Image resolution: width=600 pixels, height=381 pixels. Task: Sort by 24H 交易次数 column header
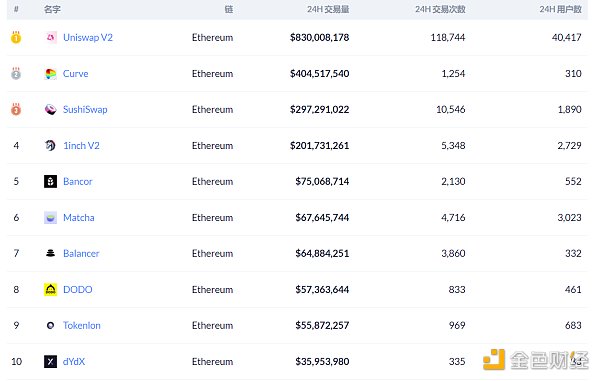coord(440,9)
